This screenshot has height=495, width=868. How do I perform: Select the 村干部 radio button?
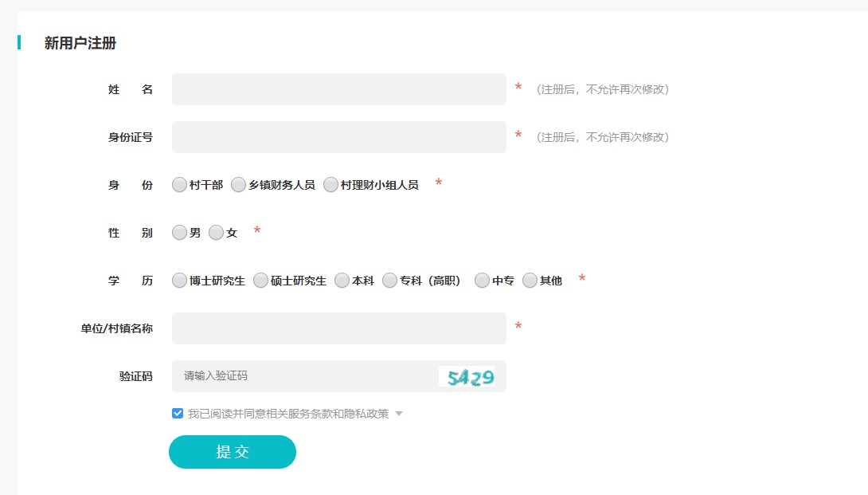[x=180, y=185]
